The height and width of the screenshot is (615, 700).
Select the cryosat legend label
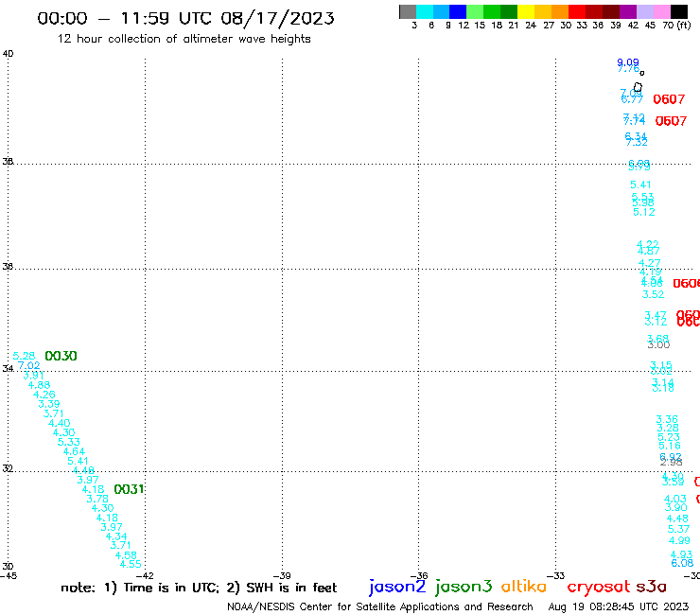click(x=598, y=587)
